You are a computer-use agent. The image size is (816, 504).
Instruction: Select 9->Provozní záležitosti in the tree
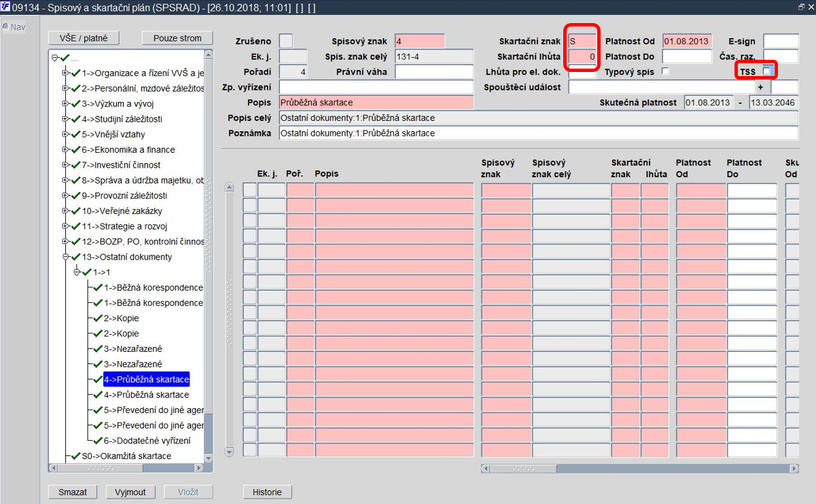click(124, 196)
